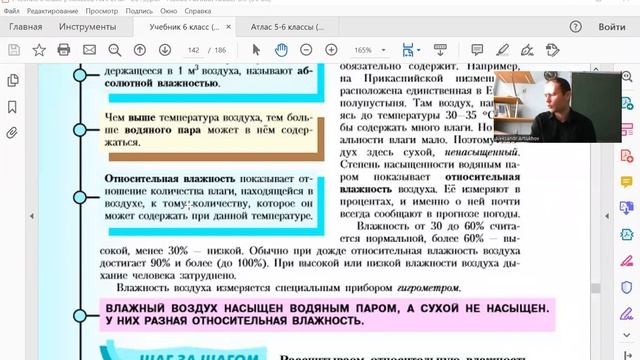Open the Окно menu
The image size is (640, 360).
(169, 11)
